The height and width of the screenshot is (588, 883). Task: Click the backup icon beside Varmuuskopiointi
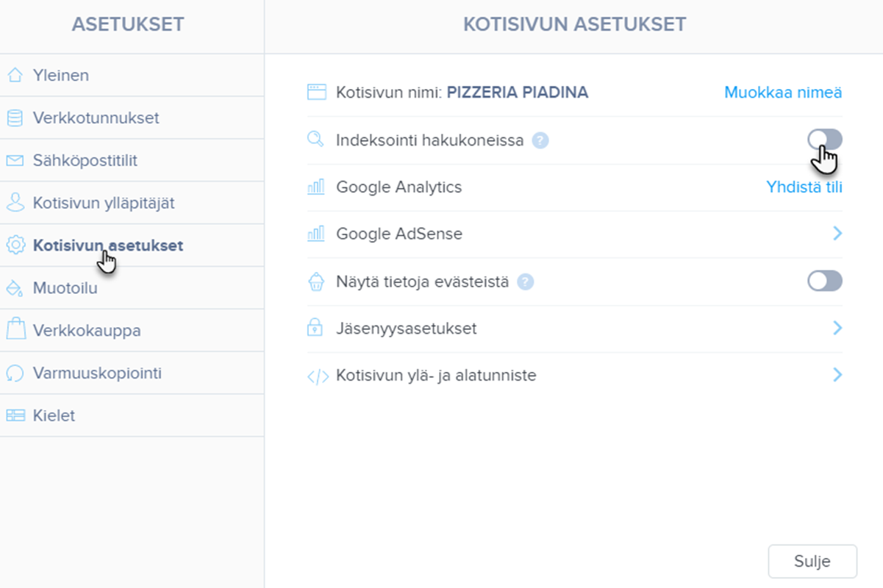click(x=15, y=373)
